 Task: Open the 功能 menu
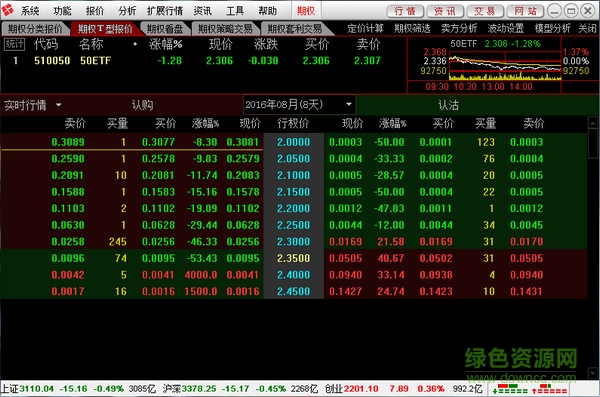pyautogui.click(x=62, y=11)
